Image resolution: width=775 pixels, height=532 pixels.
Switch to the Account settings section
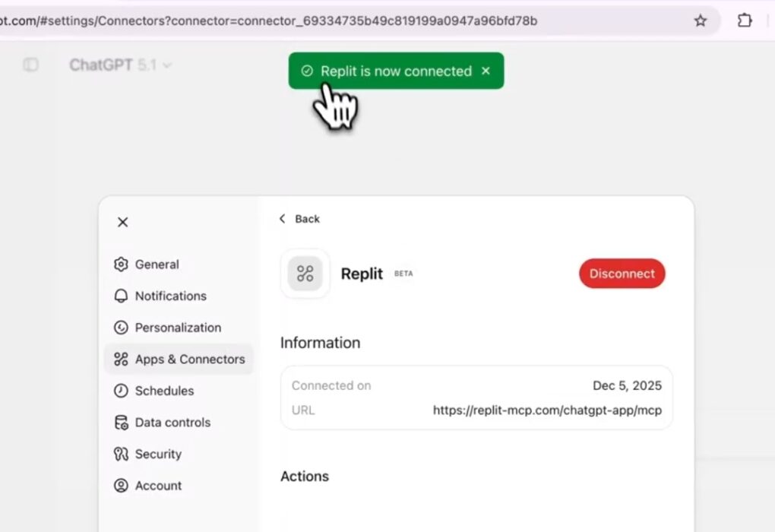158,486
